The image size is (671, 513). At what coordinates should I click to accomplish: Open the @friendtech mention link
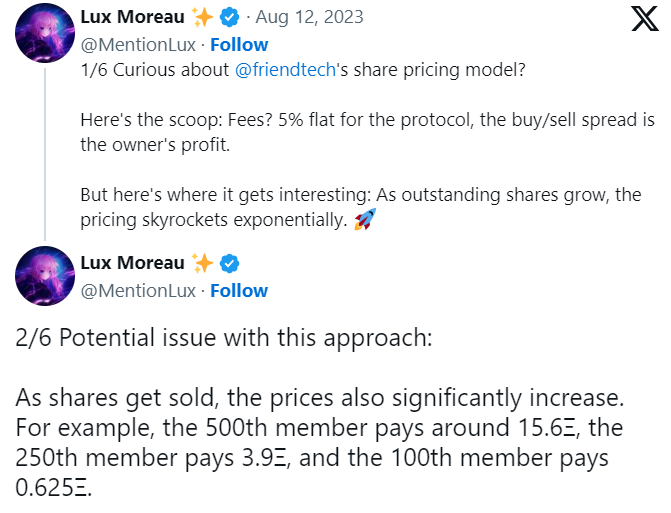(285, 70)
